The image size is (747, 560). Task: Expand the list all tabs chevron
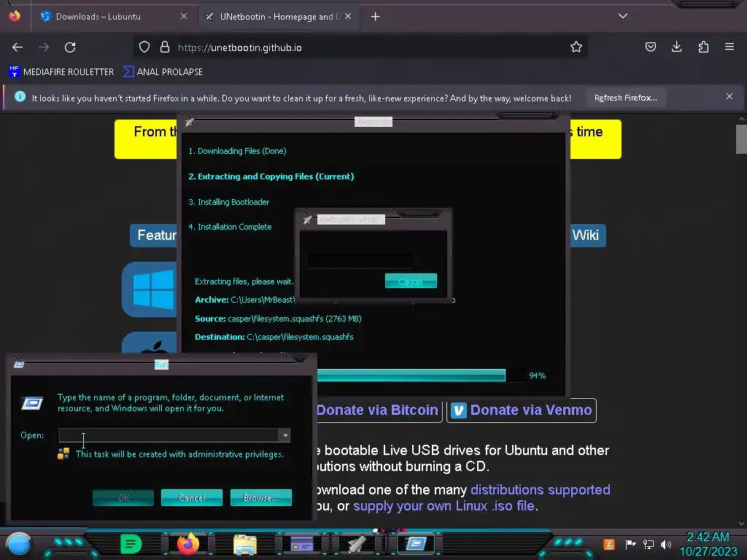[x=623, y=16]
